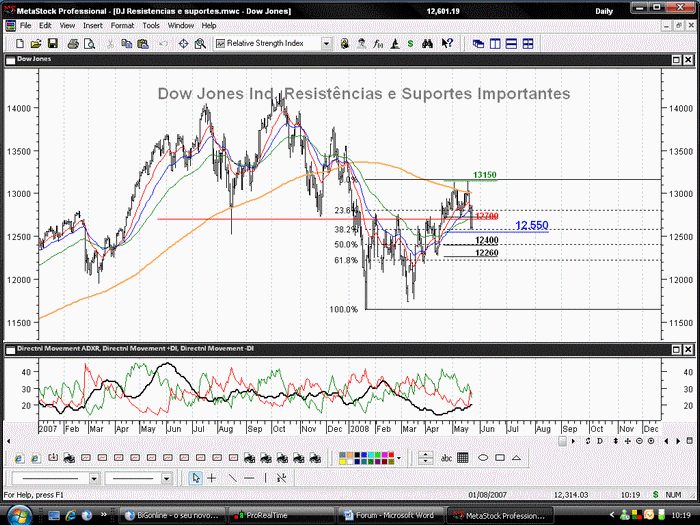This screenshot has width=700, height=525.
Task: Open the second line weight dropdown
Action: tap(167, 479)
